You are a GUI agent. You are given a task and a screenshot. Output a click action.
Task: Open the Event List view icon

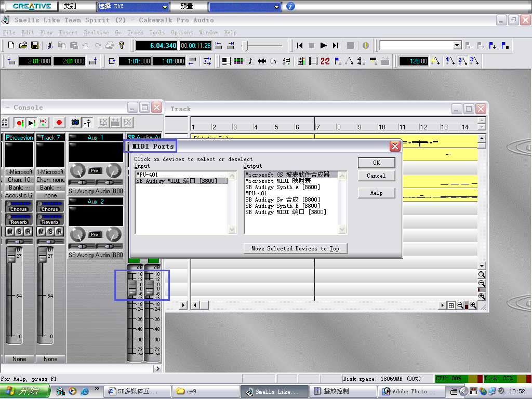tap(238, 61)
